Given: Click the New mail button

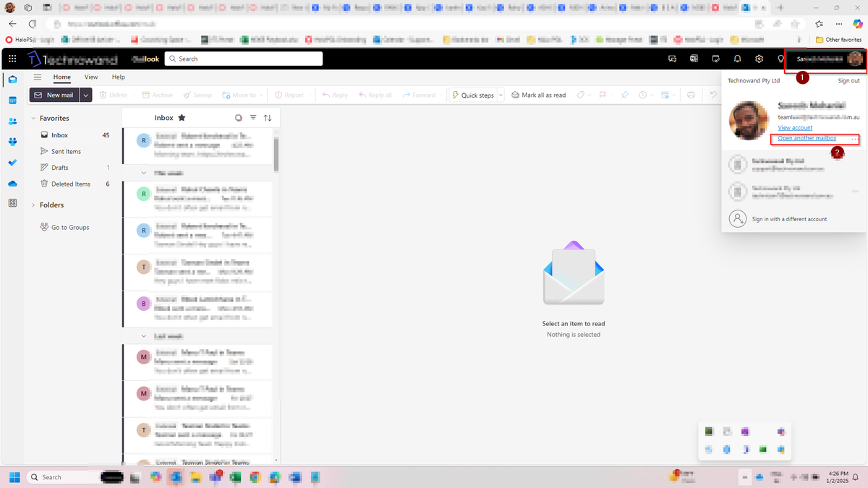Looking at the screenshot, I should (x=54, y=95).
